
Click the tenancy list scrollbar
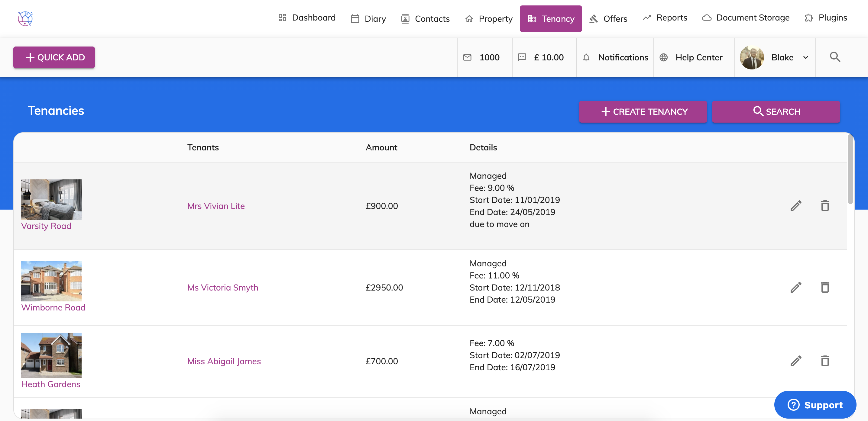pos(850,169)
